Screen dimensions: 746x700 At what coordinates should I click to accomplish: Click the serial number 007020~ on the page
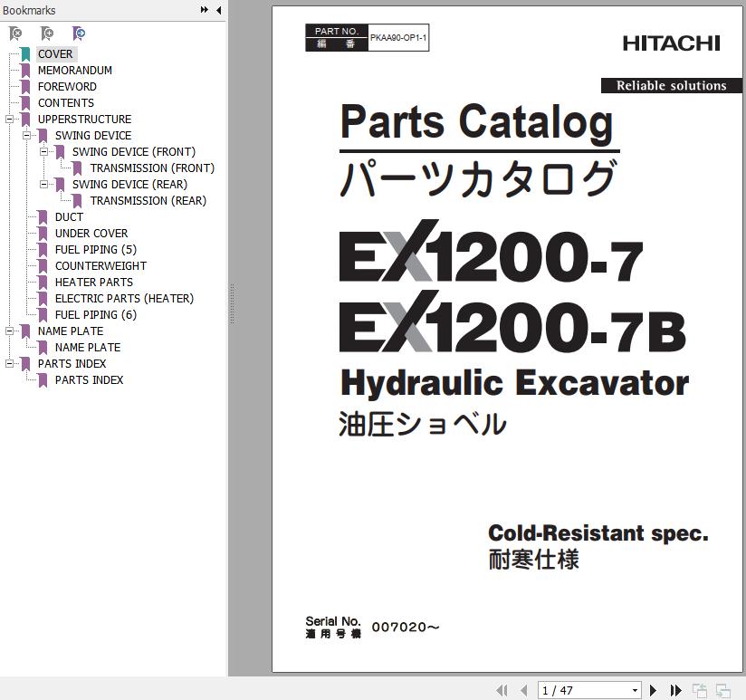point(406,628)
